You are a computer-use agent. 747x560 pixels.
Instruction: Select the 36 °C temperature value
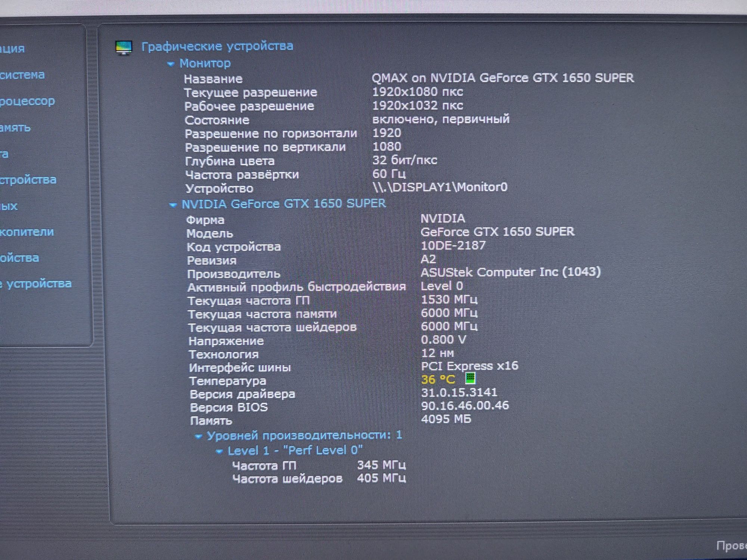click(x=438, y=380)
